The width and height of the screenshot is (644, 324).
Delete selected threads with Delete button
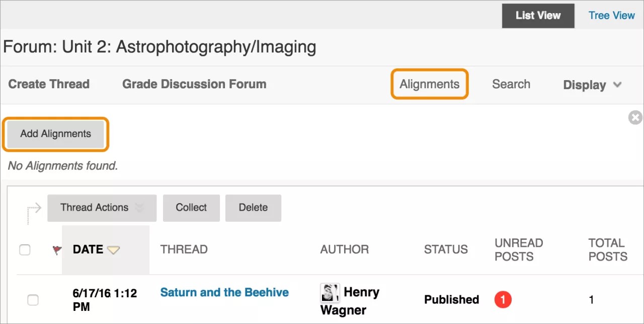click(253, 208)
